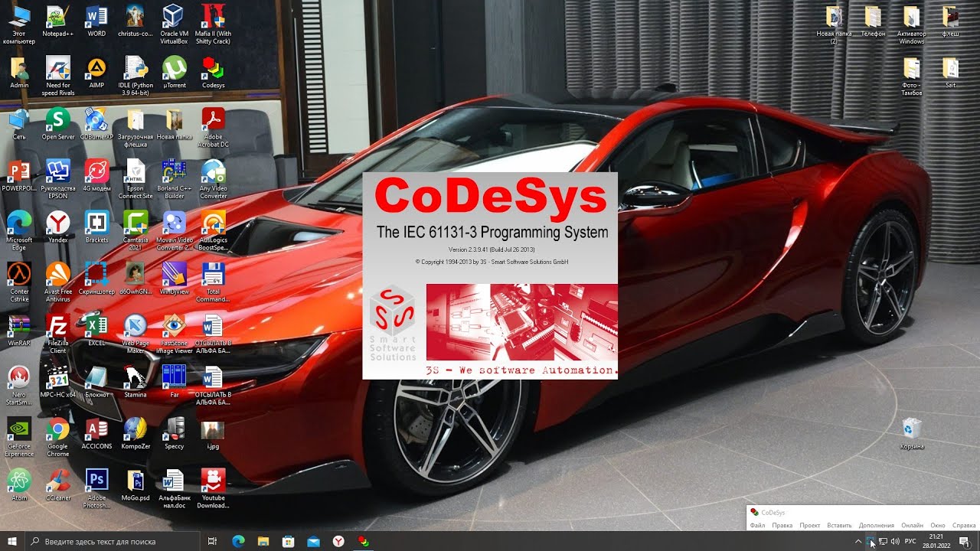Image resolution: width=980 pixels, height=551 pixels.
Task: Open Справка menu in CoDeSys window
Action: [x=963, y=526]
